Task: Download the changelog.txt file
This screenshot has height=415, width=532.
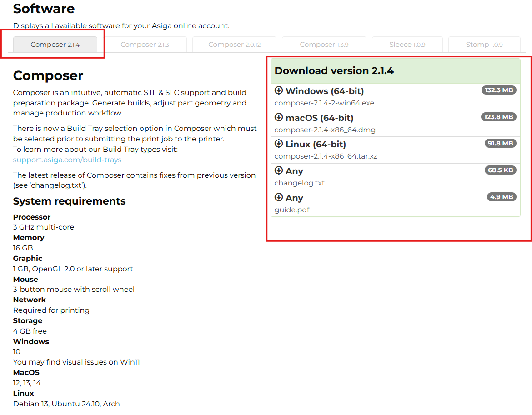Action: (x=299, y=183)
